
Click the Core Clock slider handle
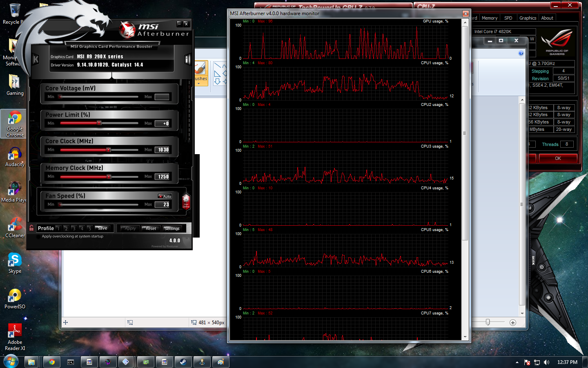(108, 150)
